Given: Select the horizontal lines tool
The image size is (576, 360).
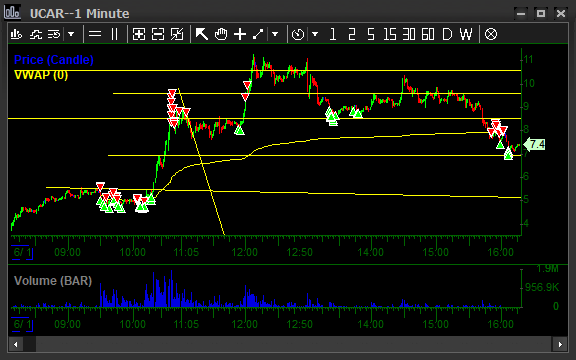Looking at the screenshot, I should [95, 35].
